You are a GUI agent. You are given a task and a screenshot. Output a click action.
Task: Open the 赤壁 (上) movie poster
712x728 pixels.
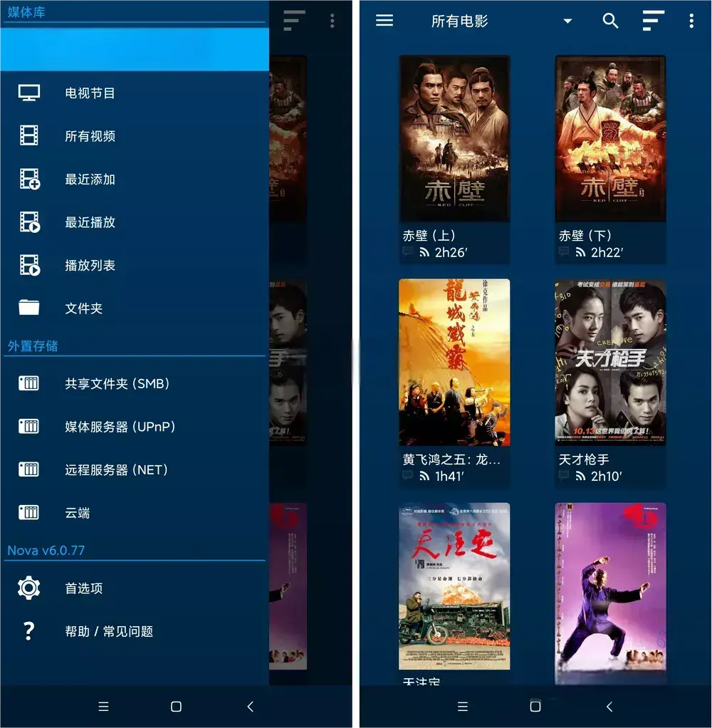454,139
